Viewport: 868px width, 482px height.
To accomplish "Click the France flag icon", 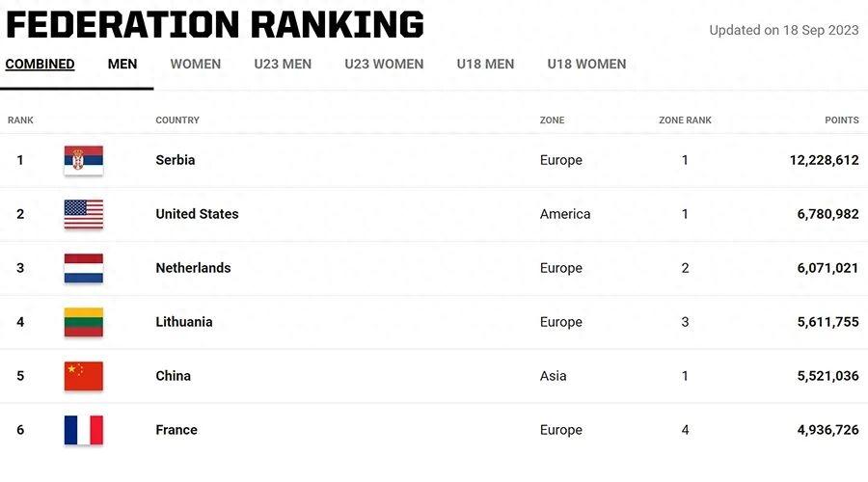I will pyautogui.click(x=84, y=430).
